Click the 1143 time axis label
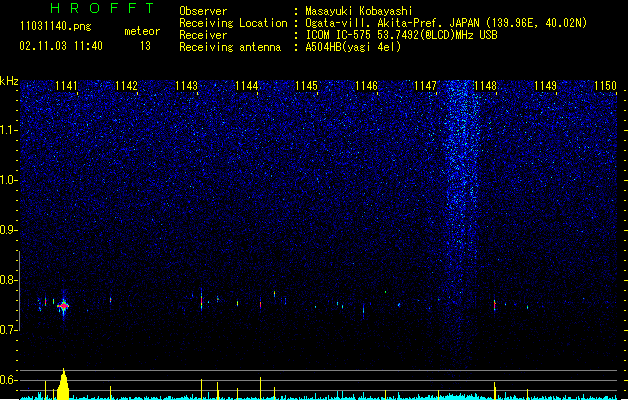 coord(186,86)
